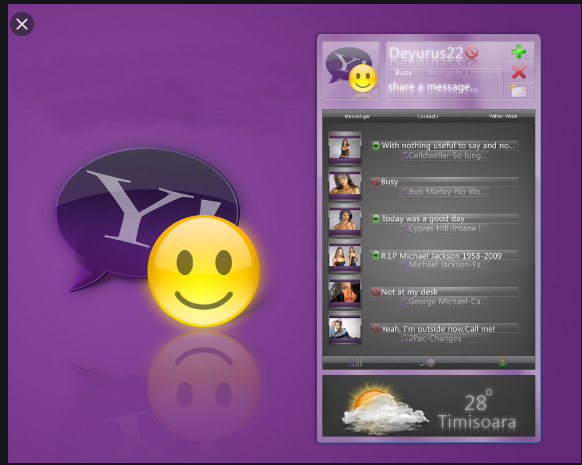Open contact photo beside 'With nothing useful to say'
Viewport: 582px width, 465px height.
click(345, 147)
